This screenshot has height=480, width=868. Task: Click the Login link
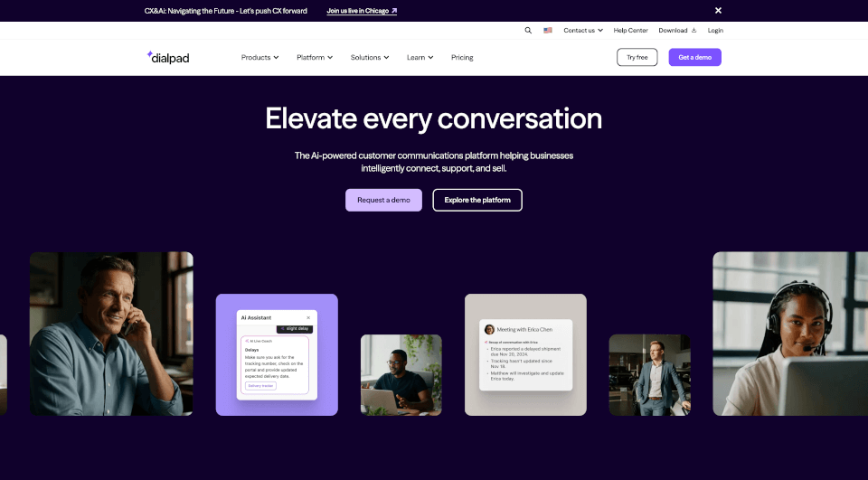(x=715, y=31)
